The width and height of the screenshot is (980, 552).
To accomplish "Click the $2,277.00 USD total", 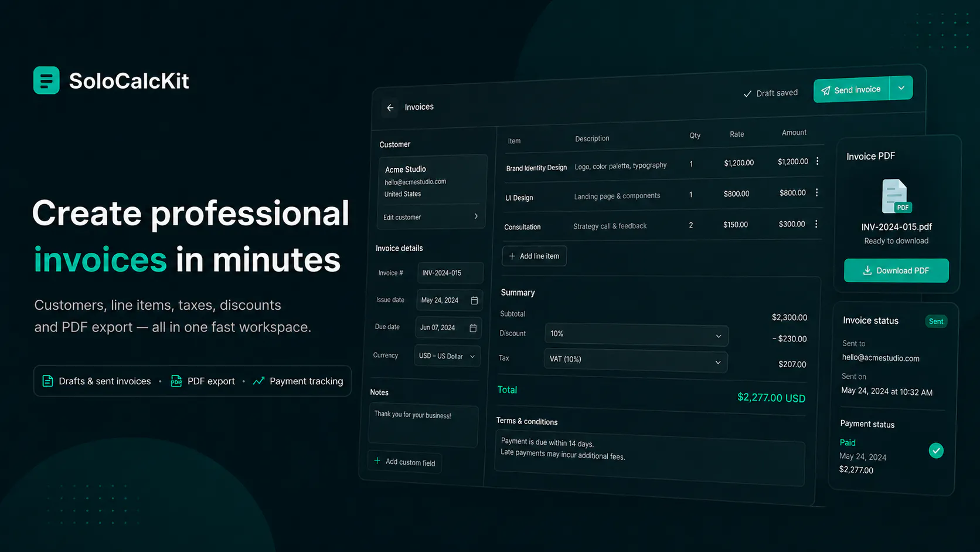I will click(x=771, y=398).
